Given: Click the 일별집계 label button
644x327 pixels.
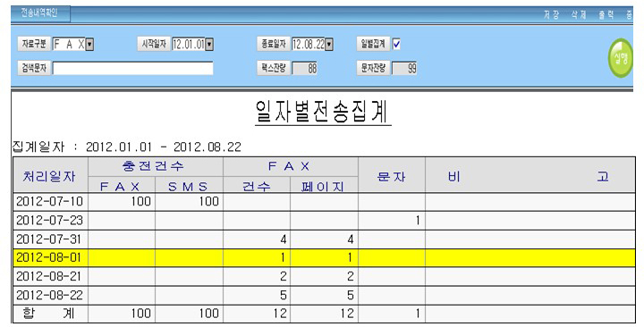Looking at the screenshot, I should point(373,44).
